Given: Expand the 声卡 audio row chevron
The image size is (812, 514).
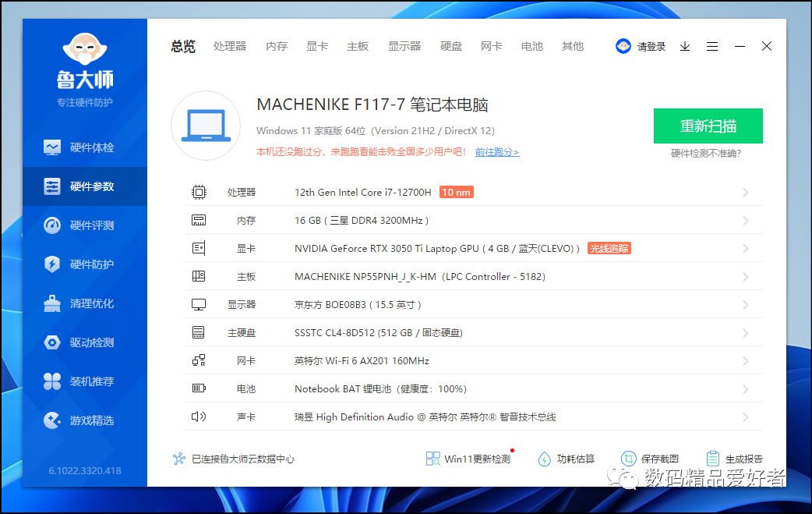Looking at the screenshot, I should [746, 417].
